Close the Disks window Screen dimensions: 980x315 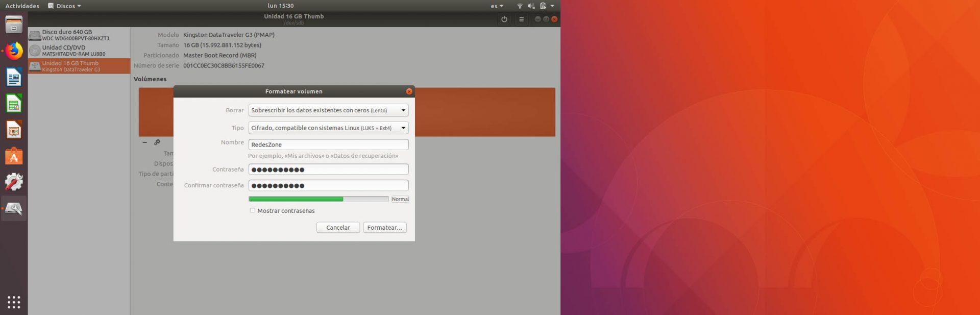pos(554,19)
